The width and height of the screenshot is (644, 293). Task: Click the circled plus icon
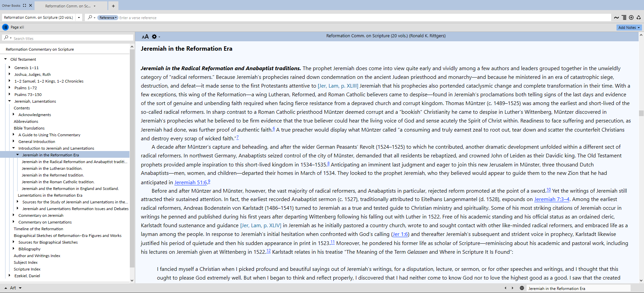pos(631,17)
